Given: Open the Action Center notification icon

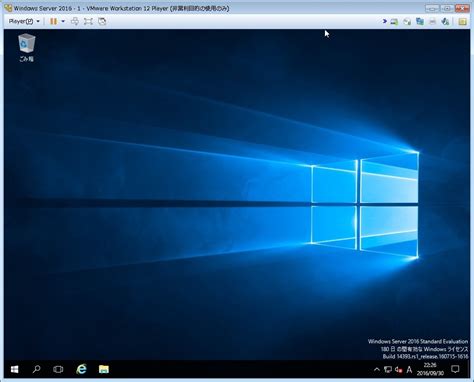Looking at the screenshot, I should coord(455,369).
